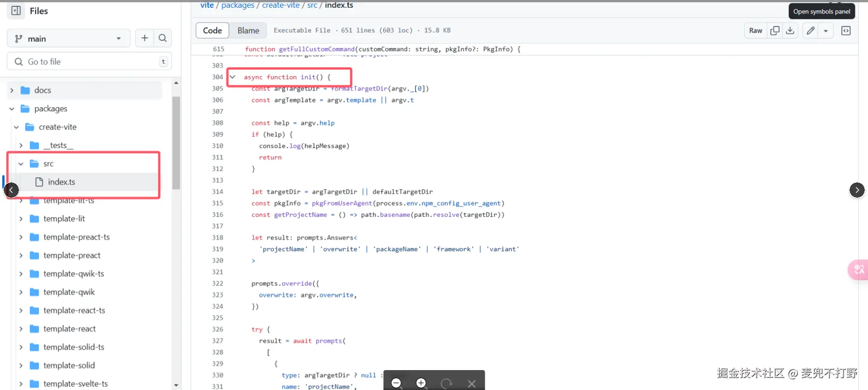This screenshot has height=390, width=868.
Task: Open the vite breadcrumb link
Action: pos(207,5)
